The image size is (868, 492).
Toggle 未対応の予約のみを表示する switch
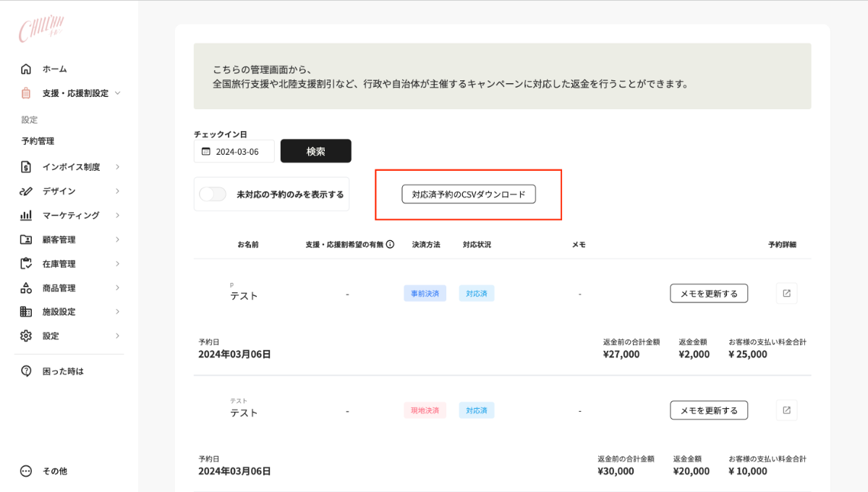[213, 194]
